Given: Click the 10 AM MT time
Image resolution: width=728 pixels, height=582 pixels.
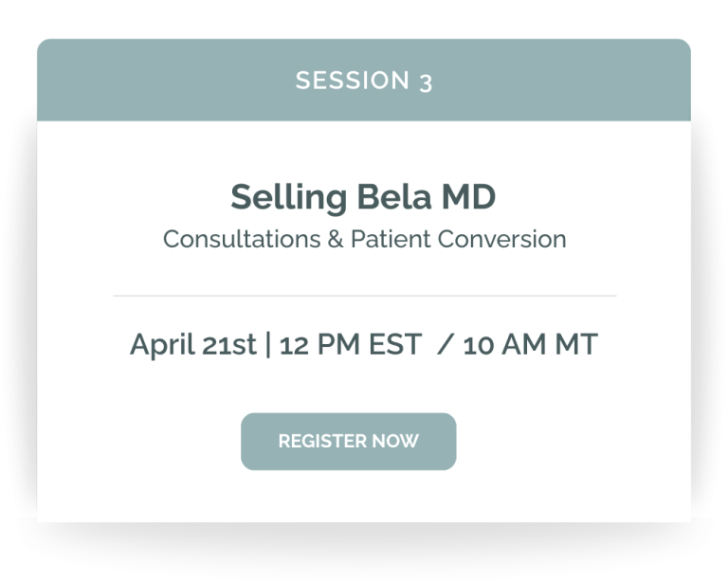Looking at the screenshot, I should pos(530,344).
